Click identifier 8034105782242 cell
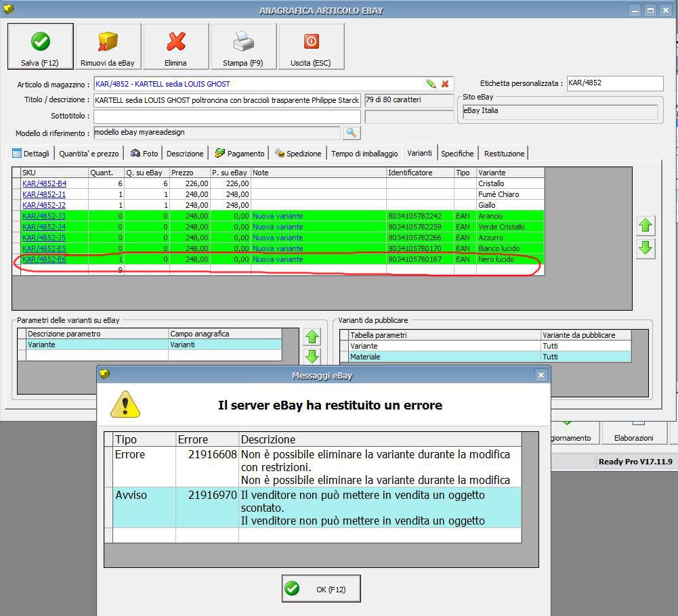This screenshot has width=678, height=616. [420, 216]
